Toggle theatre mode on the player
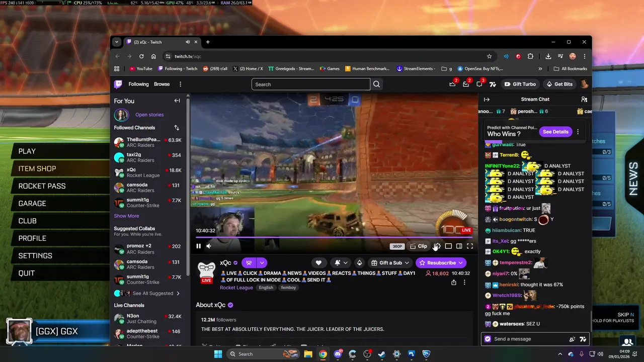The image size is (644, 362). [x=448, y=246]
